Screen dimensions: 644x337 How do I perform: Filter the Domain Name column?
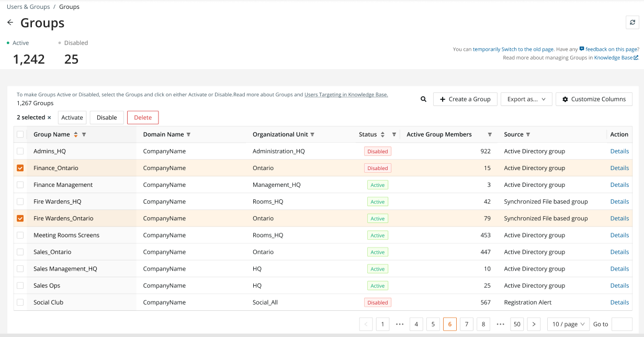188,134
